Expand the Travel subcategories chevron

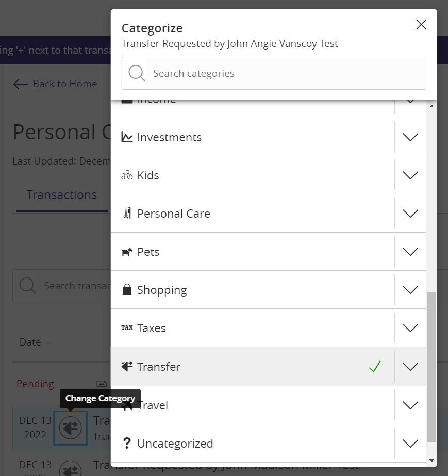coord(410,405)
